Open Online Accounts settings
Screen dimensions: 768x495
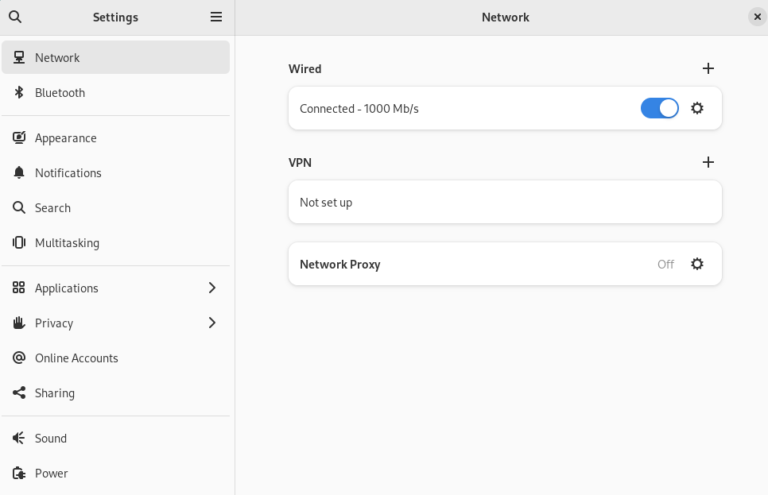pyautogui.click(x=76, y=358)
